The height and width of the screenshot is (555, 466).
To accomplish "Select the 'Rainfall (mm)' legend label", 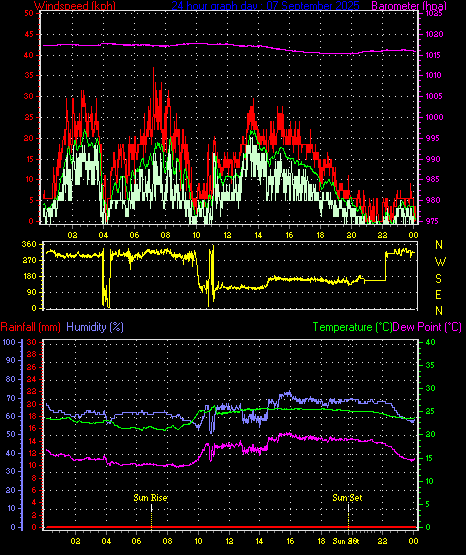I will [x=30, y=327].
